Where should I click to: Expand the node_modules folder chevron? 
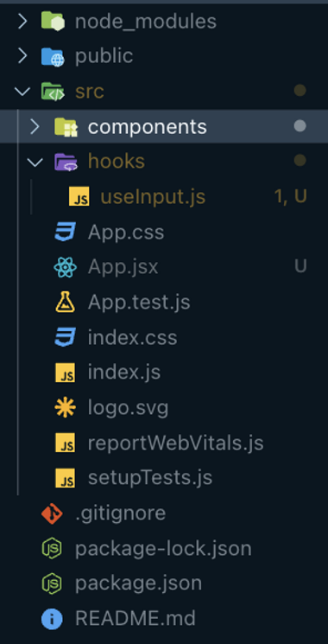coord(22,21)
